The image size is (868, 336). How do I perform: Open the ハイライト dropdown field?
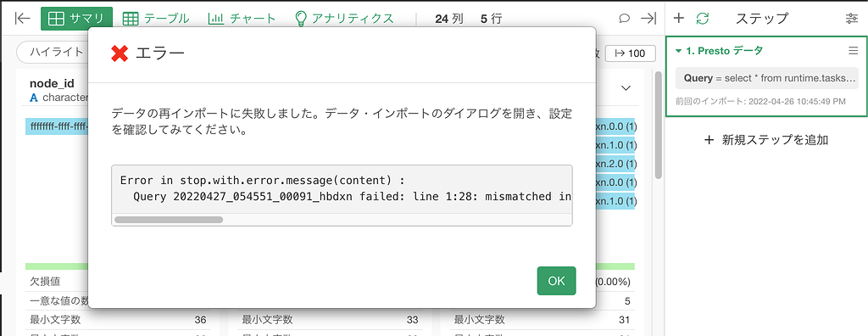point(53,53)
